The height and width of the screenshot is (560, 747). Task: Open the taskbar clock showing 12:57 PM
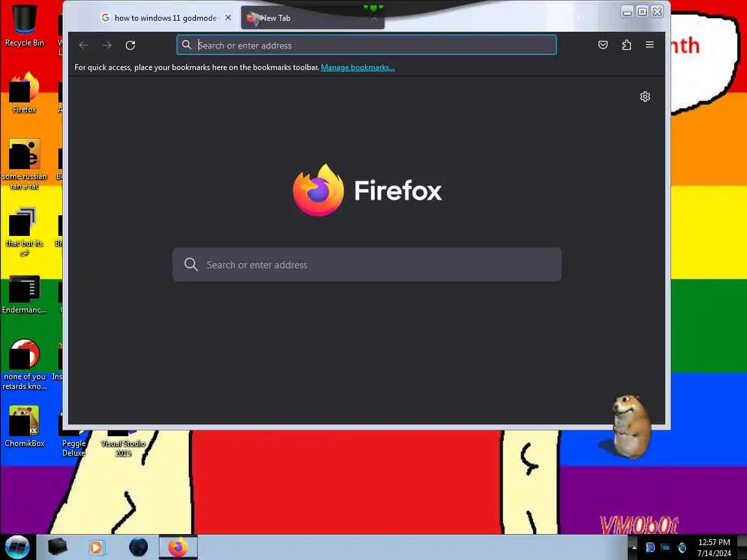click(714, 548)
